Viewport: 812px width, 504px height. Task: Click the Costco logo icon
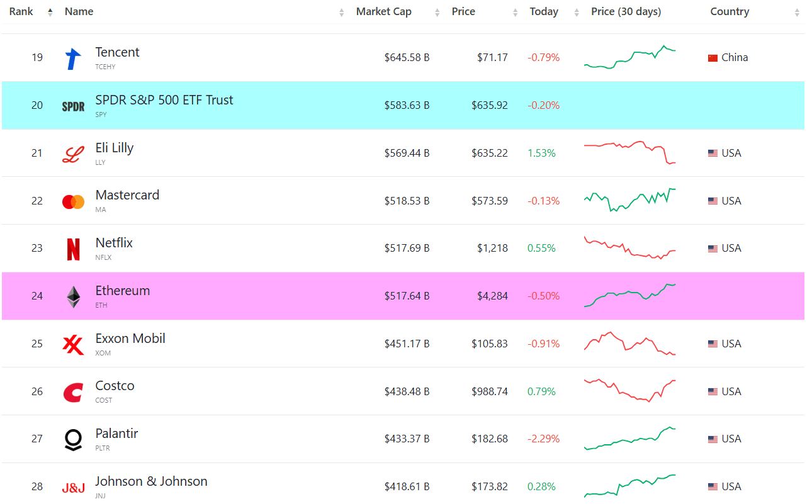coord(73,392)
